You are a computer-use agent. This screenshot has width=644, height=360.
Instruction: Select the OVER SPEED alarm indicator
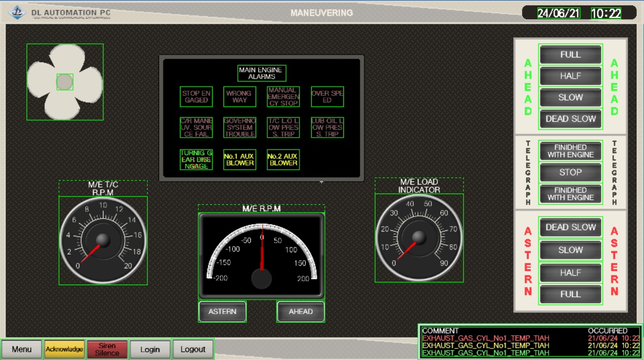[x=327, y=97]
